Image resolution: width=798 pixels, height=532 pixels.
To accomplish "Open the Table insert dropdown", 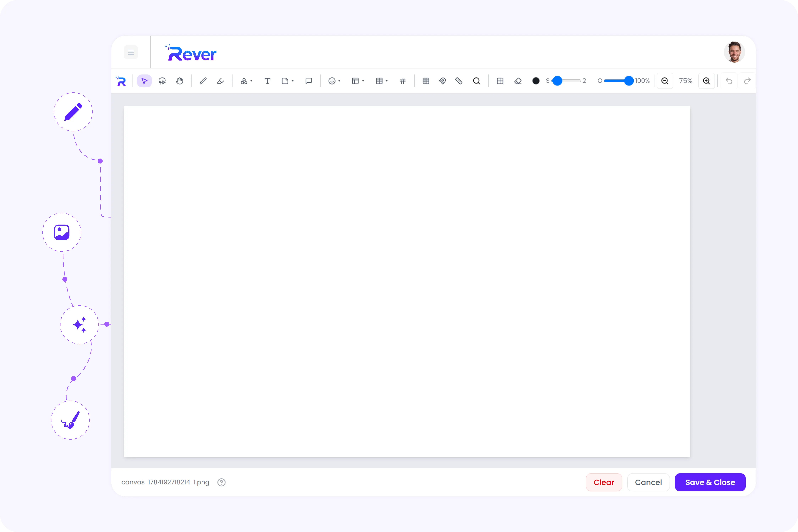I will tap(382, 81).
